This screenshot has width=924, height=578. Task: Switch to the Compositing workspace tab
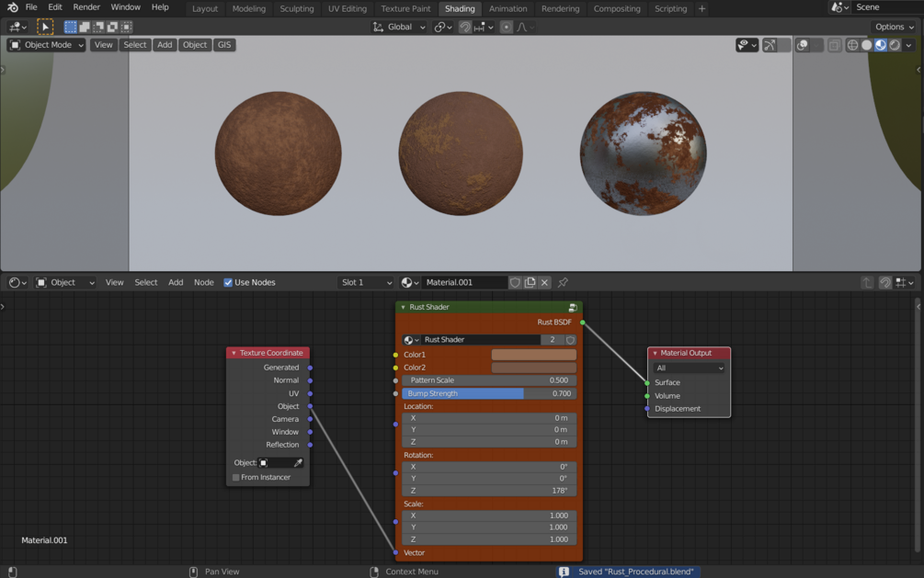tap(616, 9)
